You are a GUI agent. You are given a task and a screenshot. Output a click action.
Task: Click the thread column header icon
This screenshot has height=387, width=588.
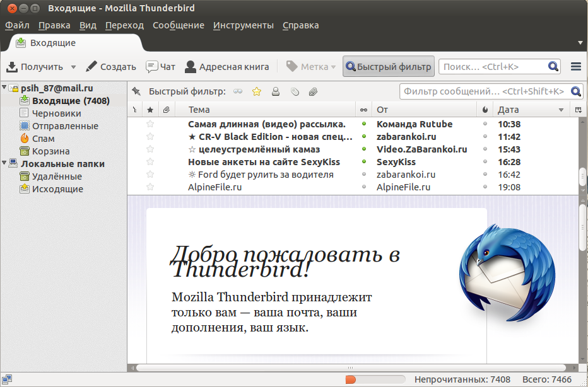coord(135,110)
